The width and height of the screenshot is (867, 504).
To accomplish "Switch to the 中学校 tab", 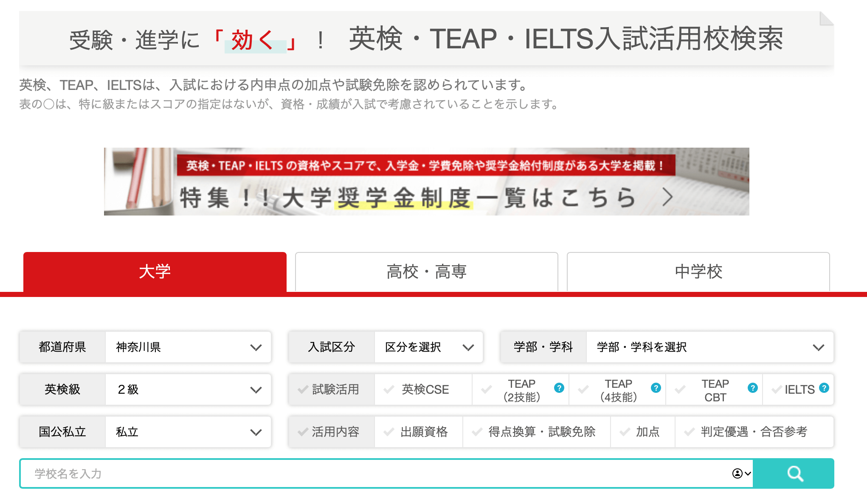I will coord(698,272).
